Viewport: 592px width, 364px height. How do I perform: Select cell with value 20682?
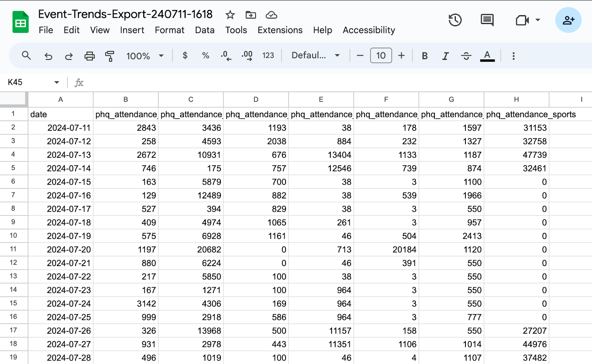pos(191,249)
